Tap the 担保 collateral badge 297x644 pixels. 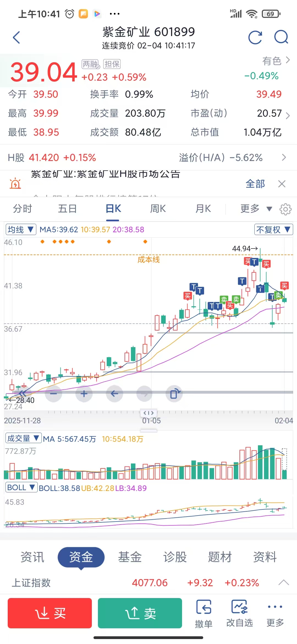(112, 64)
